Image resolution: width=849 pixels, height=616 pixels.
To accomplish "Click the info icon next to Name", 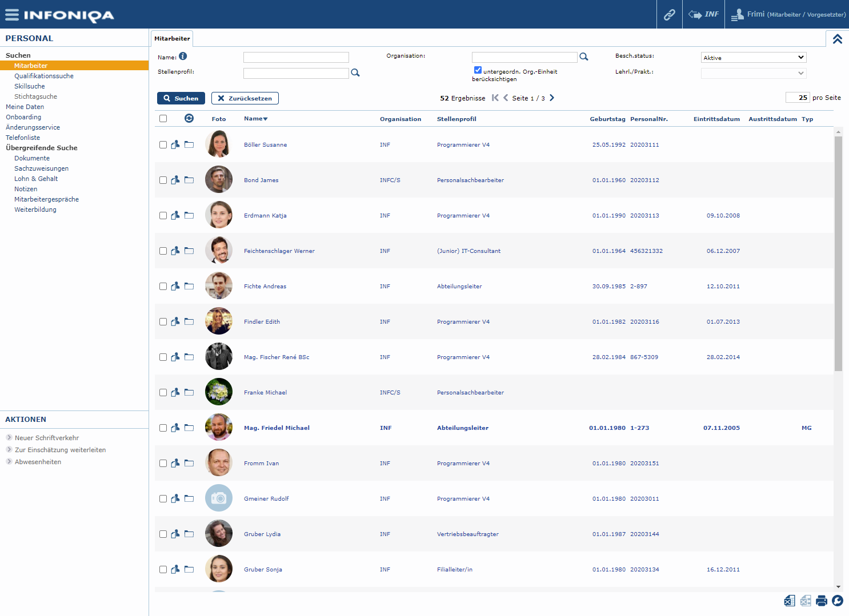I will (183, 56).
